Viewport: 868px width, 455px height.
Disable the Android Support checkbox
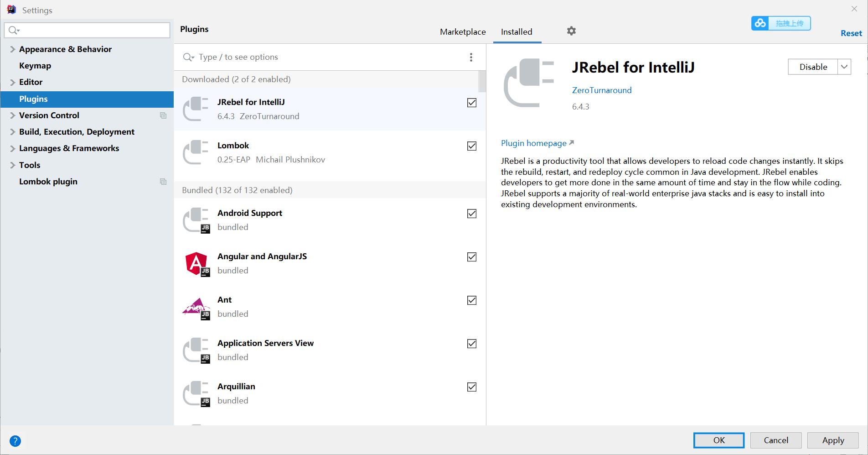point(472,214)
